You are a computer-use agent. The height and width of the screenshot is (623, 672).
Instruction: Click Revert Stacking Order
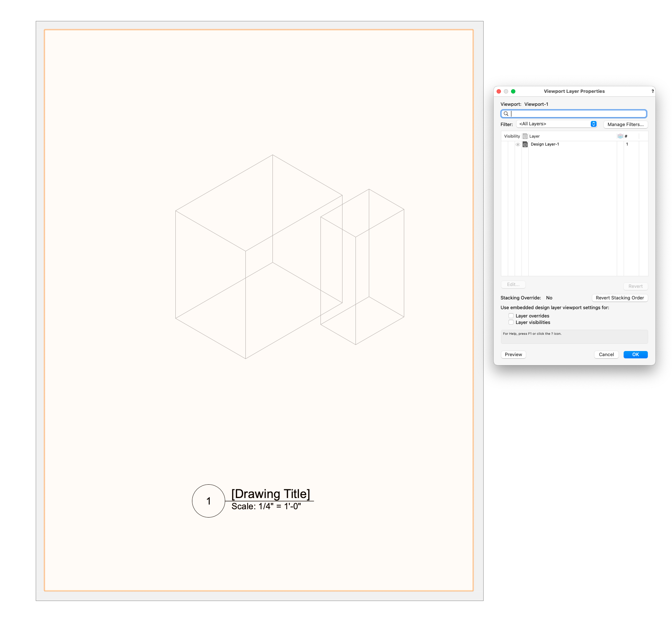click(x=620, y=298)
